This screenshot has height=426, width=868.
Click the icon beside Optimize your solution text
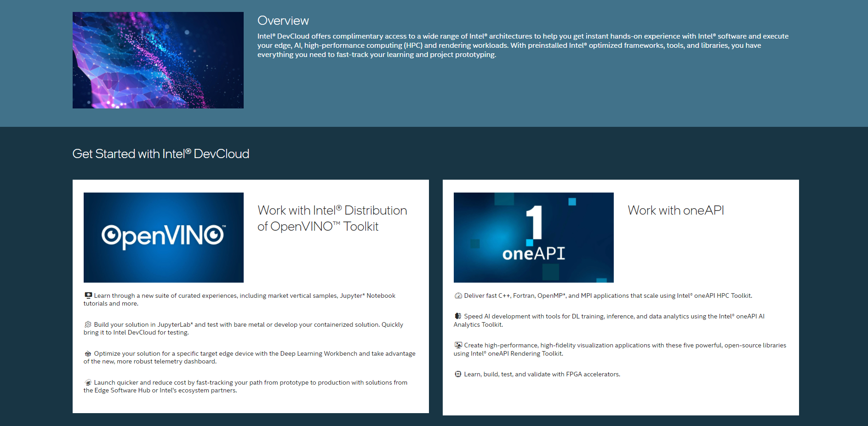88,353
